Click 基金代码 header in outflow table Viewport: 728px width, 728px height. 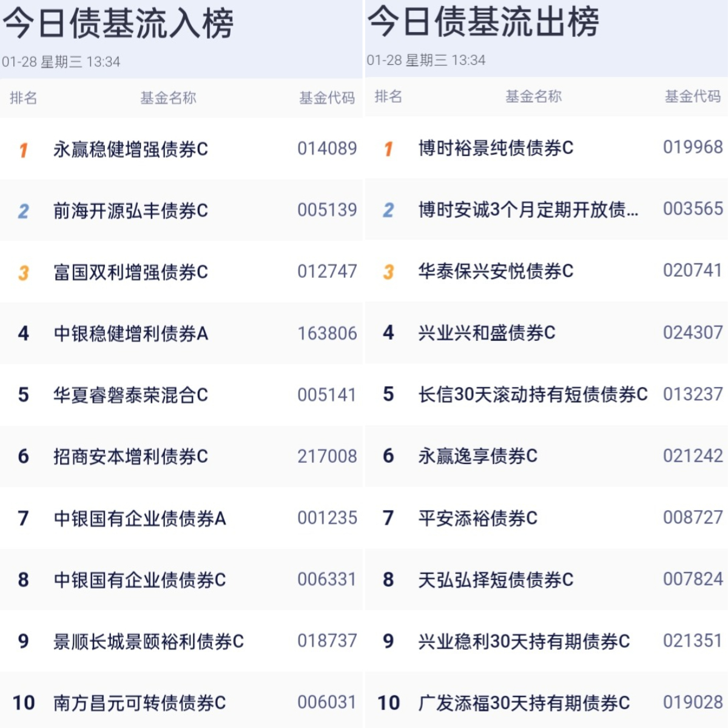point(693,96)
